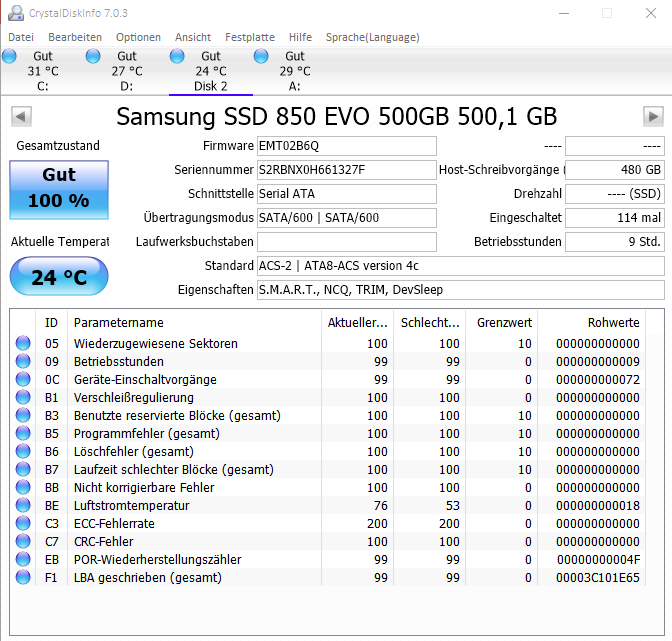The image size is (672, 641).
Task: Click the CrystalDiskInfo app icon in title bar
Action: point(16,13)
